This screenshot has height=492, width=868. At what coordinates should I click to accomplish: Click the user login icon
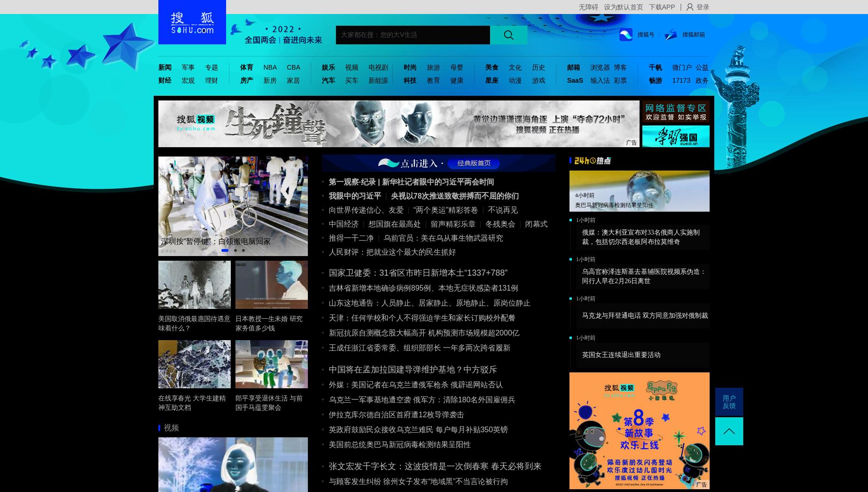(x=690, y=7)
